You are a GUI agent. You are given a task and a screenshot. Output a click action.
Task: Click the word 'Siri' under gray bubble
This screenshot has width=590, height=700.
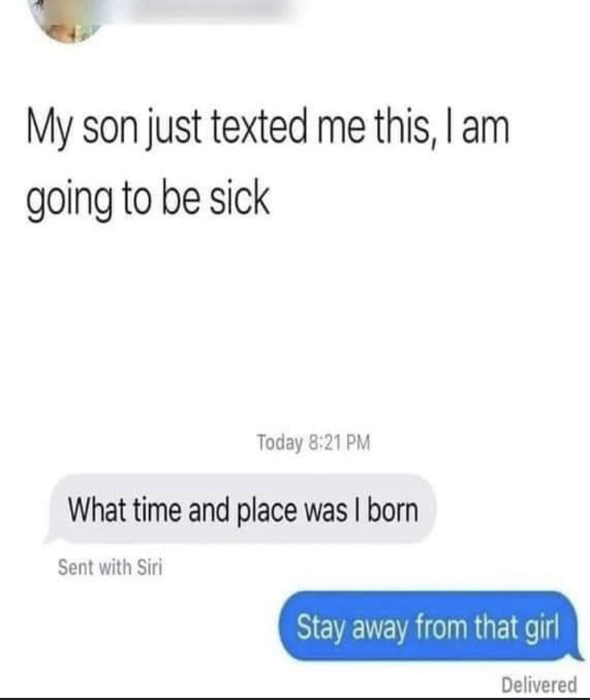point(150,567)
